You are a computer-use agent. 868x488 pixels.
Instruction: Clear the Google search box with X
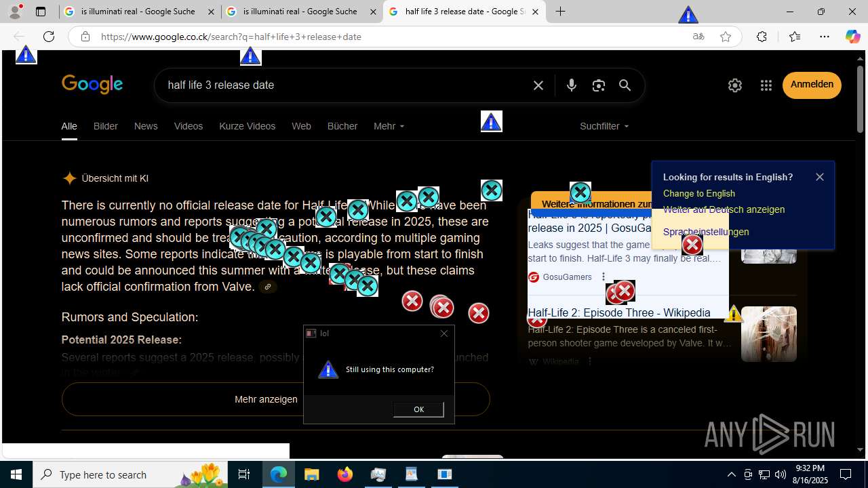click(538, 85)
